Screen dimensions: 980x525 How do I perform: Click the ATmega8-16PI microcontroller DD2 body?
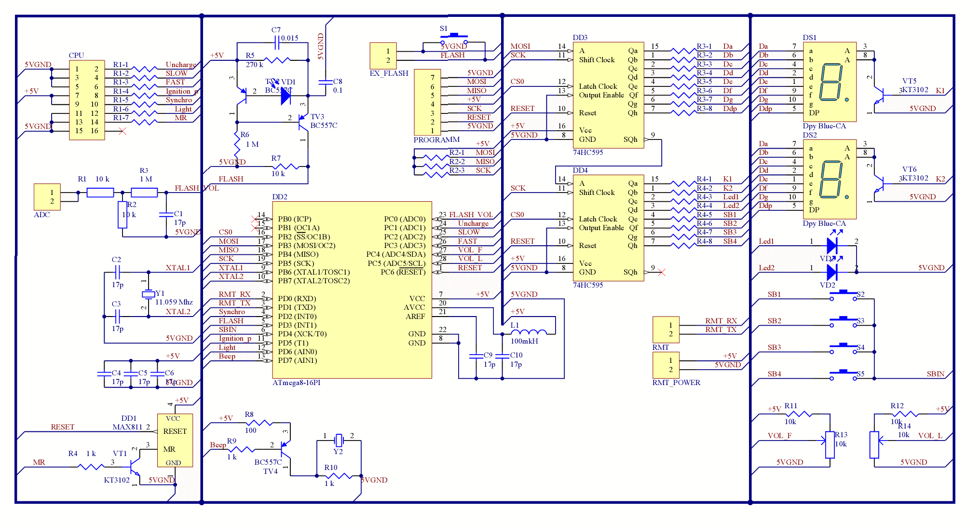[352, 290]
